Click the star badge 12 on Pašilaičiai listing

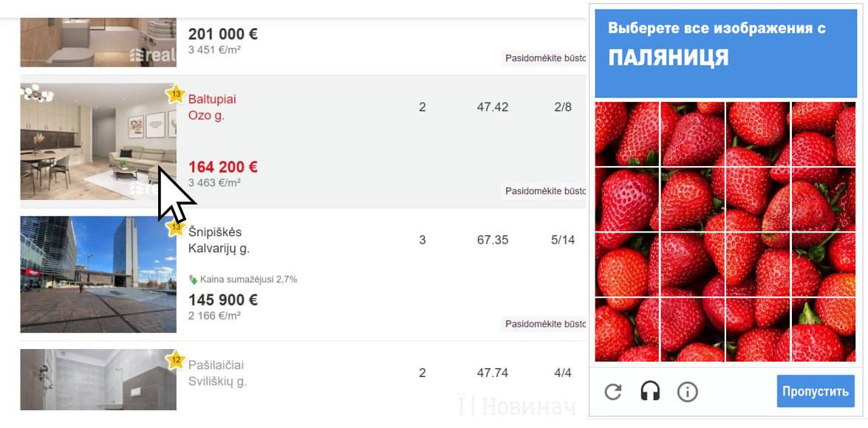[x=176, y=360]
